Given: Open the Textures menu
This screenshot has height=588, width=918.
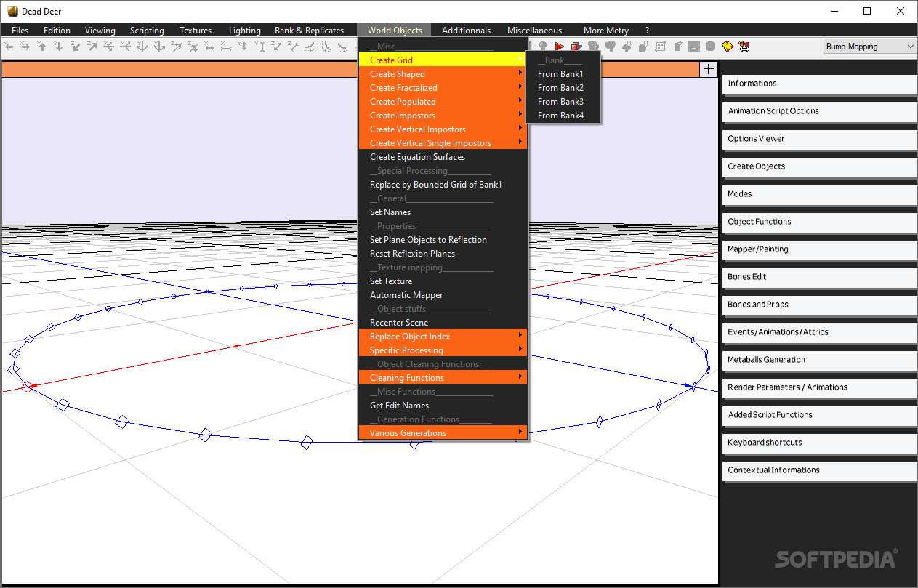Looking at the screenshot, I should (x=196, y=31).
